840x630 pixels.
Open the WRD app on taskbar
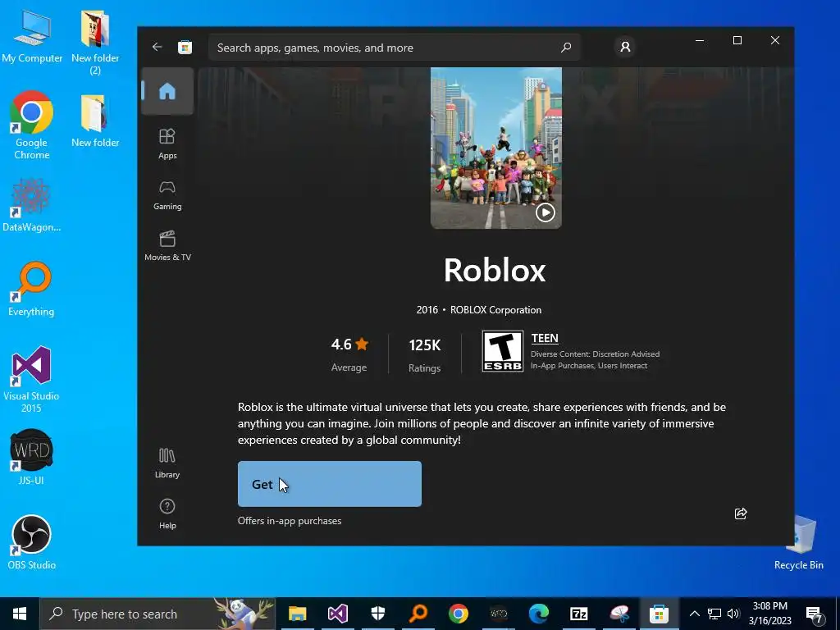[x=499, y=614]
